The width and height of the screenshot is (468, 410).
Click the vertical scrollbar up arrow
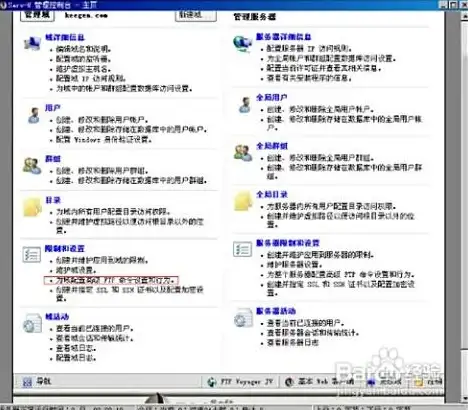coord(464,16)
